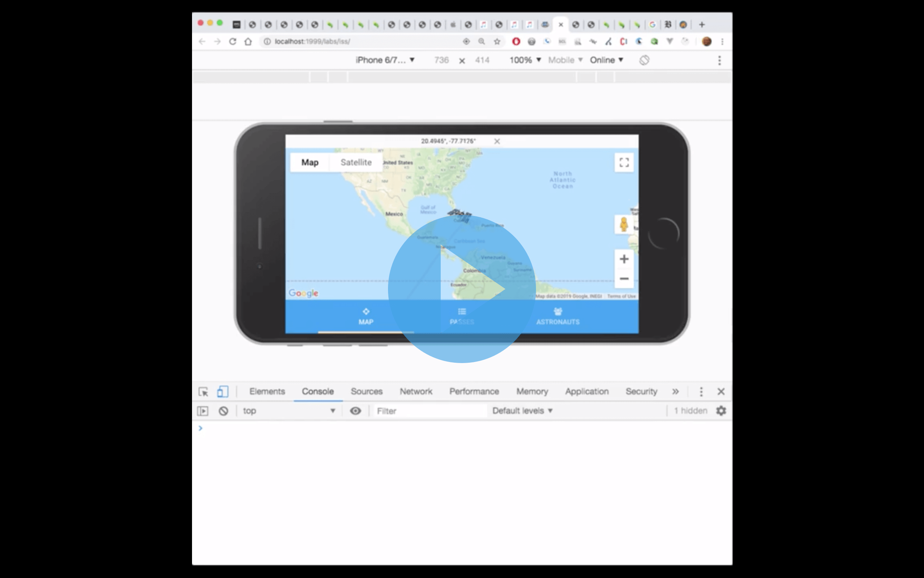Click the ISS marker on map
This screenshot has height=578, width=924.
[x=460, y=215]
